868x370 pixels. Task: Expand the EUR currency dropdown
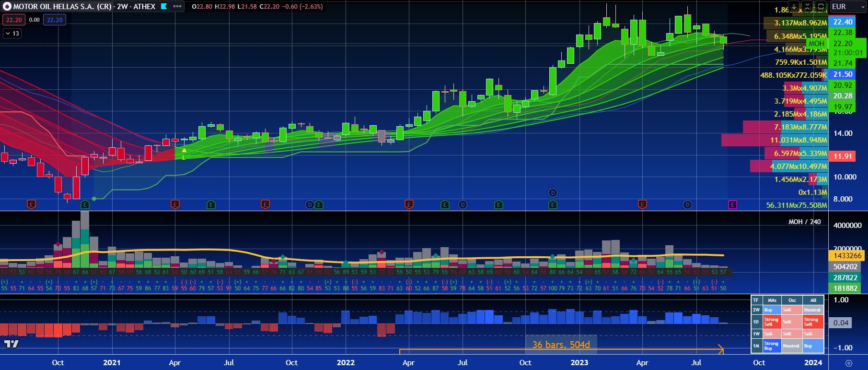848,7
